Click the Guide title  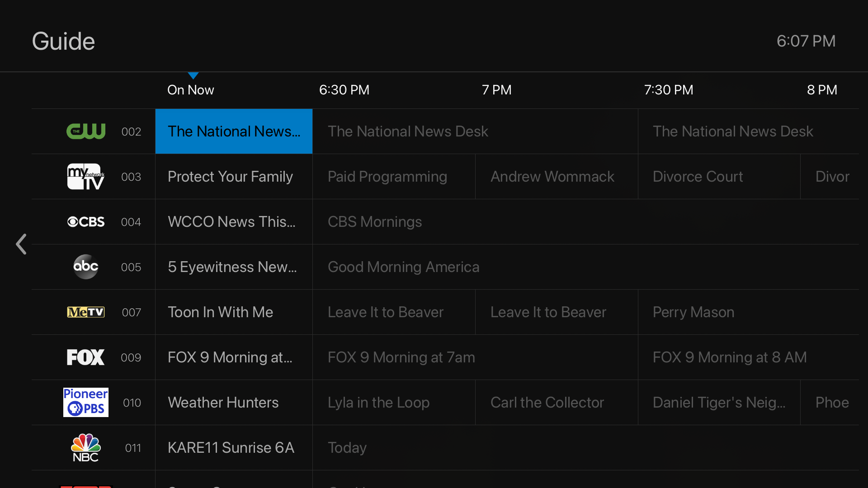63,41
